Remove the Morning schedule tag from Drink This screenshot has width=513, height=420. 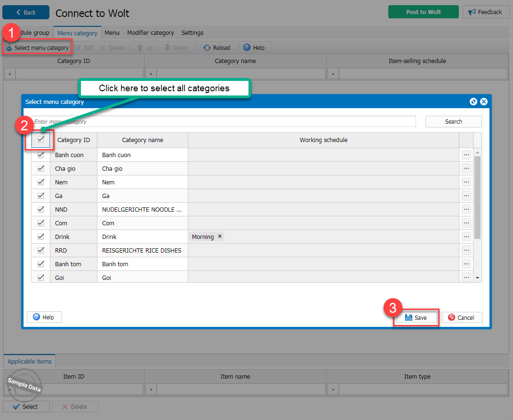(x=220, y=236)
